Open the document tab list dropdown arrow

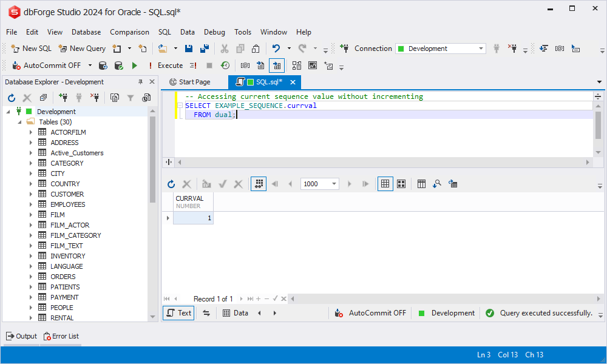pos(599,82)
